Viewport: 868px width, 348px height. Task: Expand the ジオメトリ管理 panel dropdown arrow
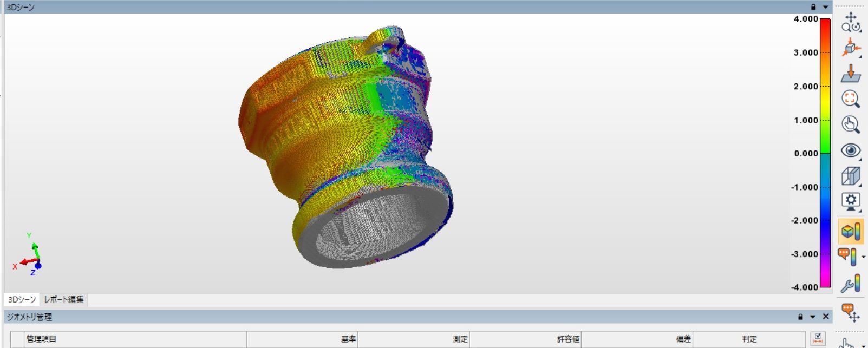click(x=813, y=317)
